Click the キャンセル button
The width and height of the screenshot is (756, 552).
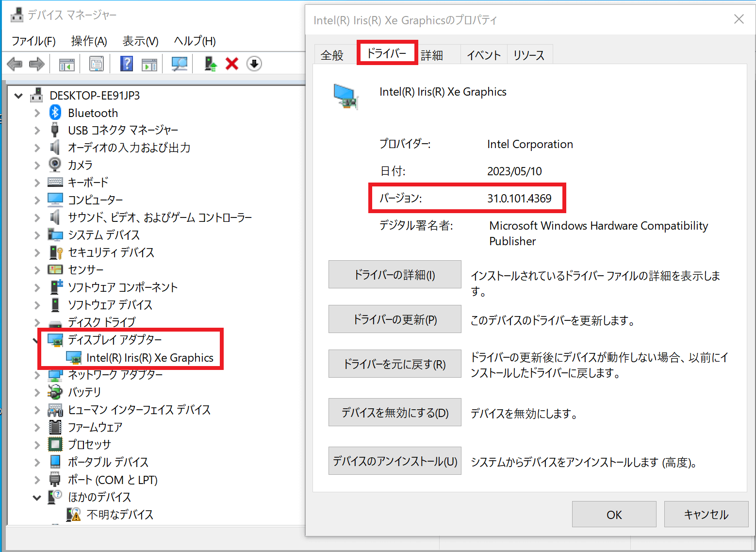707,514
